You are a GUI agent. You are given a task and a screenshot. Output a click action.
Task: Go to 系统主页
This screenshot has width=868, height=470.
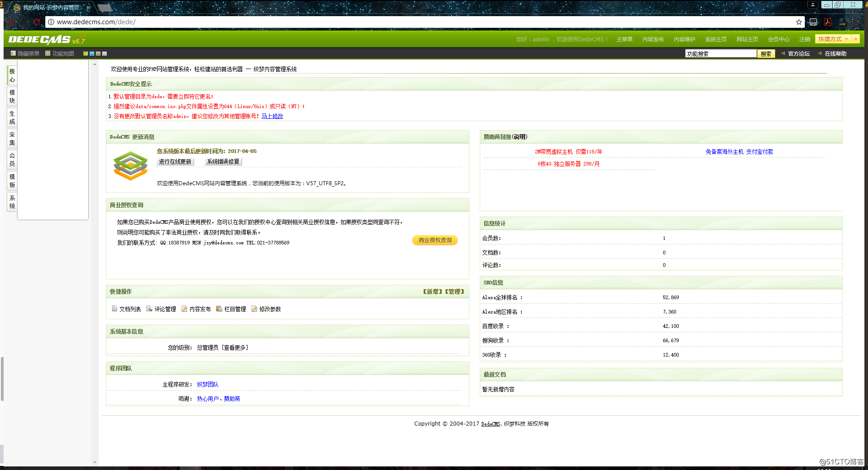coord(716,39)
